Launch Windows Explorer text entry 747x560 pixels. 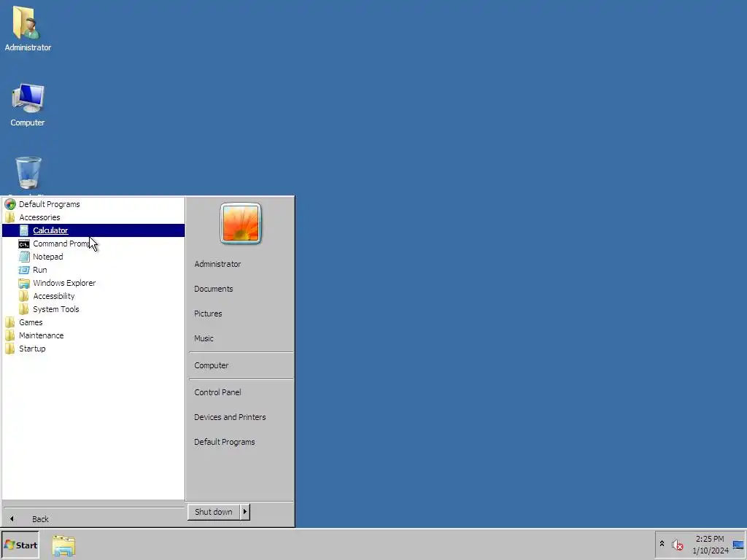64,284
